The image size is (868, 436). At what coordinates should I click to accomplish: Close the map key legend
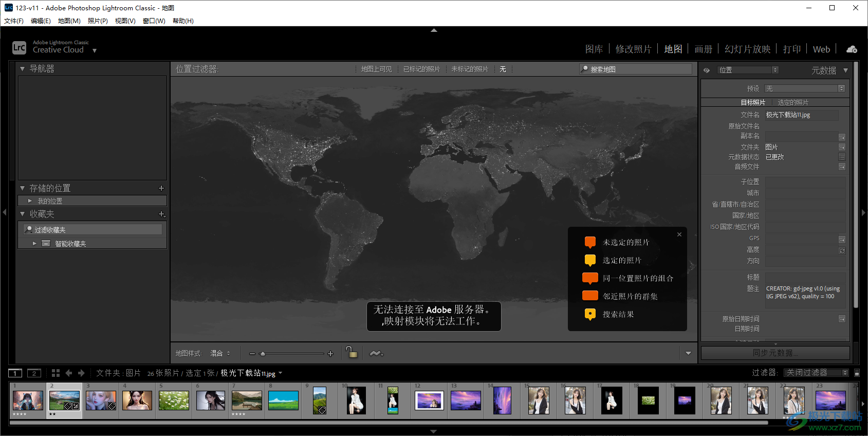[679, 234]
